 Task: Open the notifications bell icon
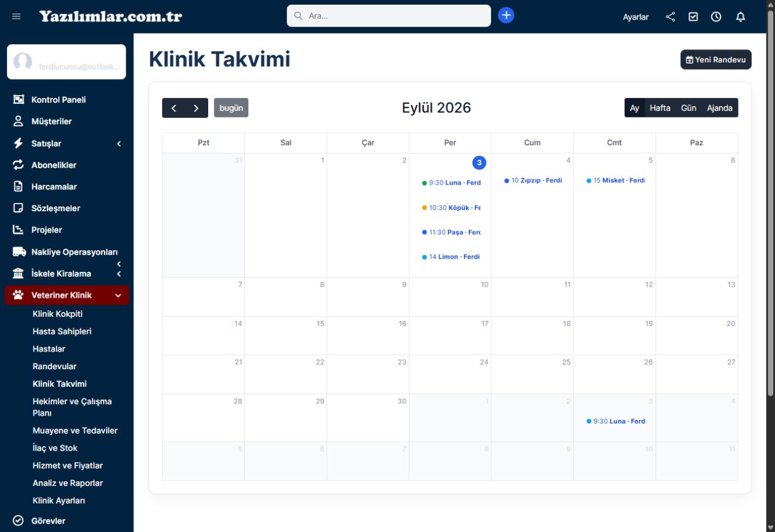[x=741, y=17]
